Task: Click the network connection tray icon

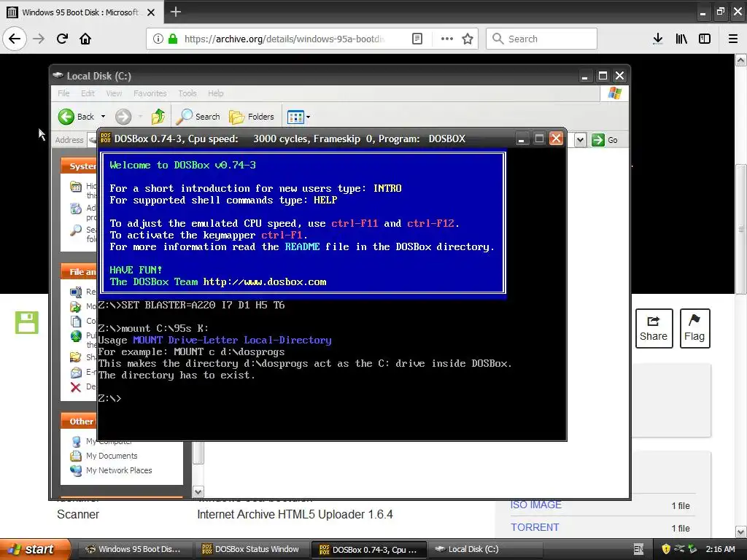Action: click(679, 549)
